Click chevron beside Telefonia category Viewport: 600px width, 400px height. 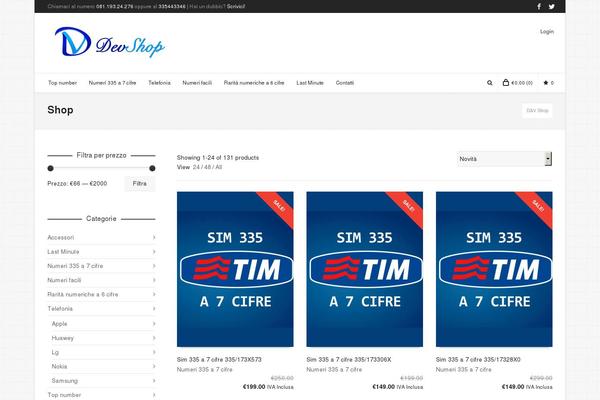(154, 309)
